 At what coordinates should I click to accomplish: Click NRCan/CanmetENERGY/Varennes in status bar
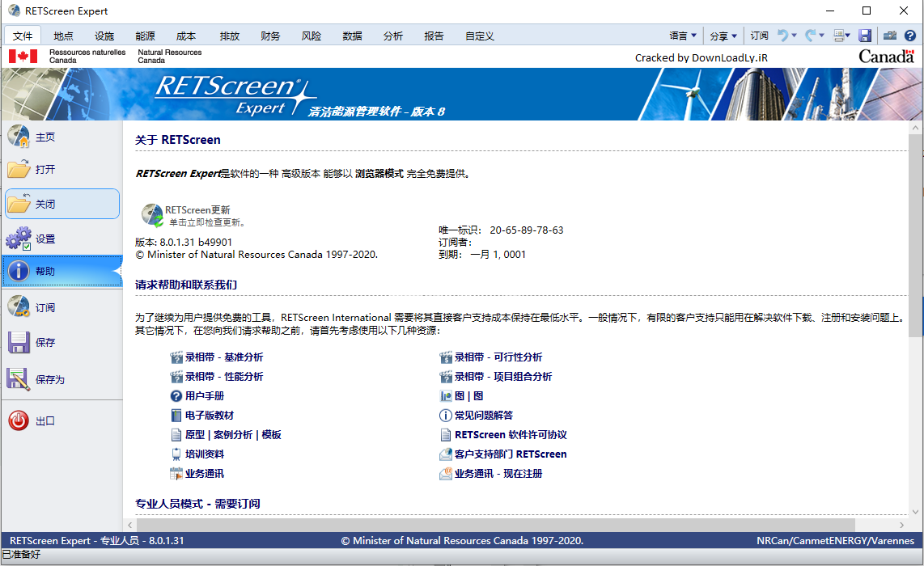click(835, 540)
